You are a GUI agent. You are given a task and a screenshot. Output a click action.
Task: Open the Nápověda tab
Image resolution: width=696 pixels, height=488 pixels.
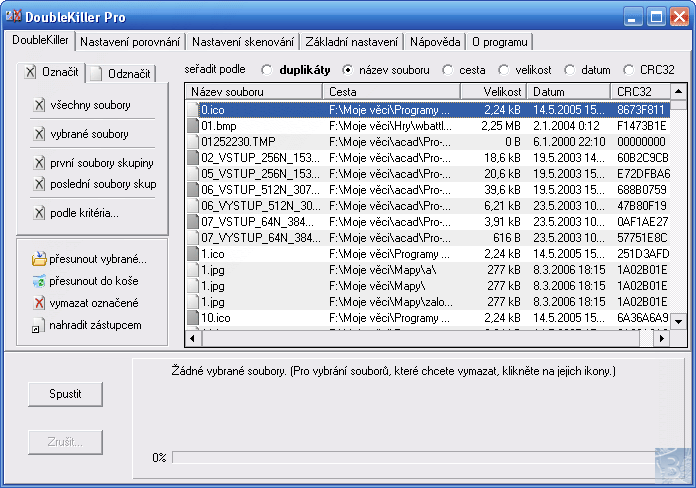coord(435,42)
